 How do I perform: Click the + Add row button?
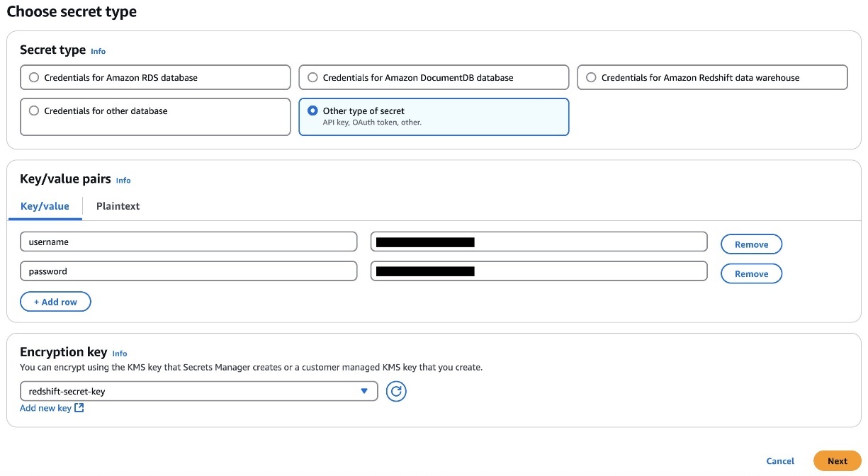55,302
